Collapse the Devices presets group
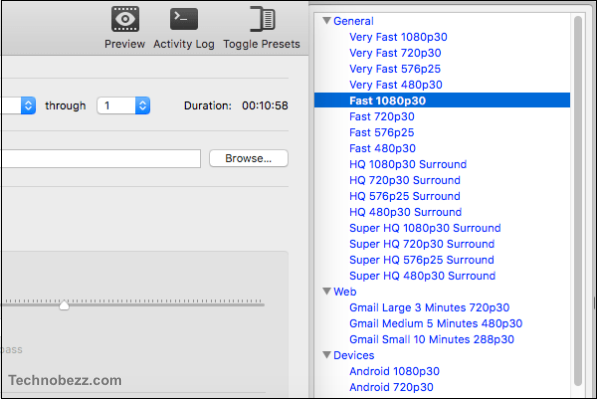 tap(327, 355)
